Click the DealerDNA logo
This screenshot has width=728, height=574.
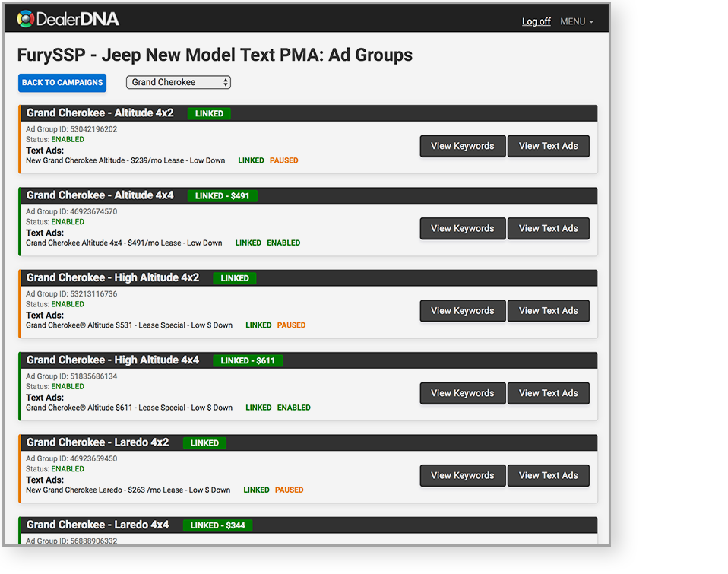pyautogui.click(x=68, y=19)
